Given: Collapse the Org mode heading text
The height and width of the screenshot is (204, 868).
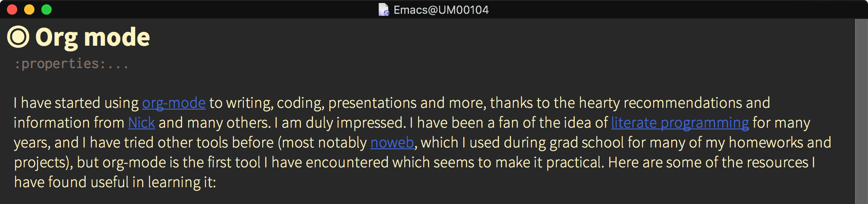Looking at the screenshot, I should (93, 37).
